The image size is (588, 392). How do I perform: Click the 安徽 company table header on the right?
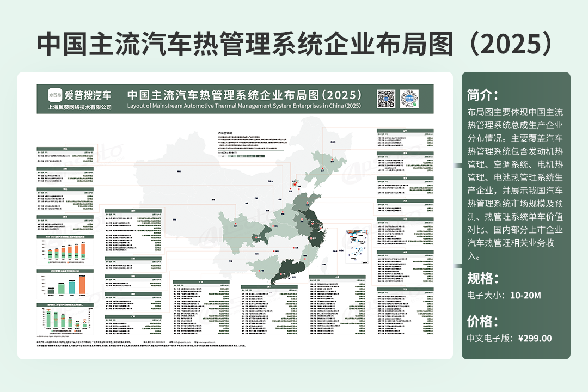tap(405, 253)
